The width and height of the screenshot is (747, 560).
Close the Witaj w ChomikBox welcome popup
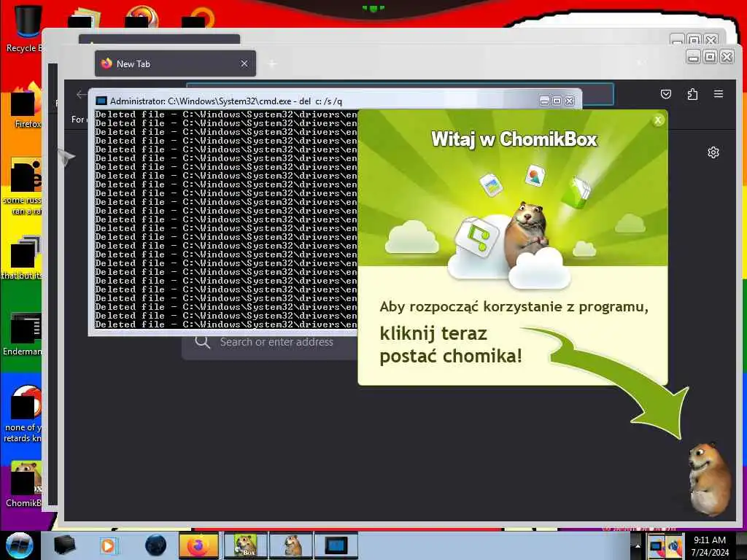(x=658, y=120)
